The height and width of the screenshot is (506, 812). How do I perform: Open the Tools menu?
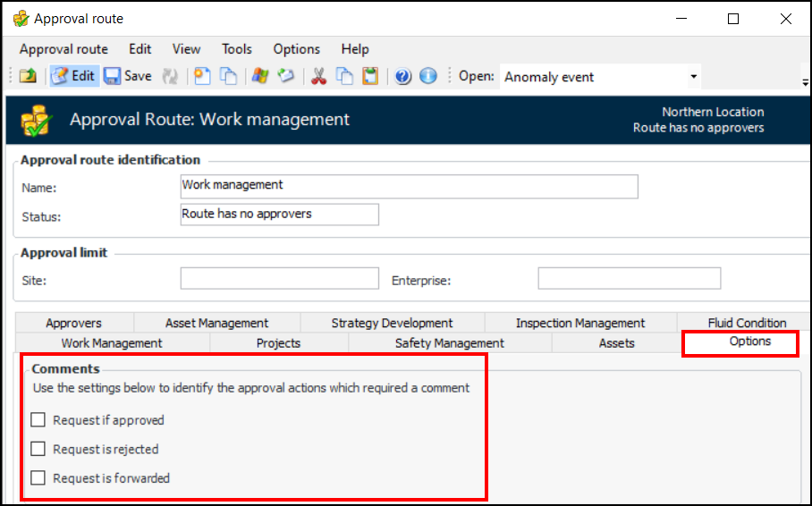click(x=237, y=49)
